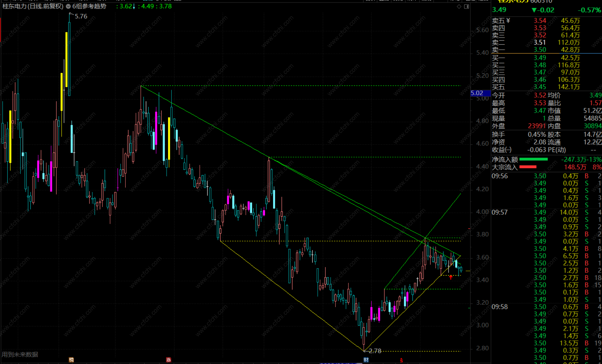Click the 6组参考趋势 indicator name
The height and width of the screenshot is (364, 602).
click(x=89, y=6)
